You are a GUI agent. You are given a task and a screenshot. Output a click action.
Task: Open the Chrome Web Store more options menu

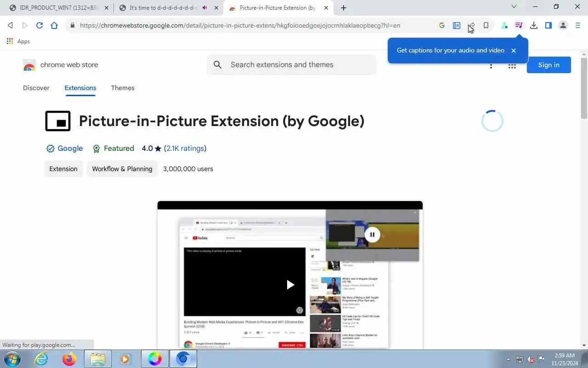coord(491,66)
